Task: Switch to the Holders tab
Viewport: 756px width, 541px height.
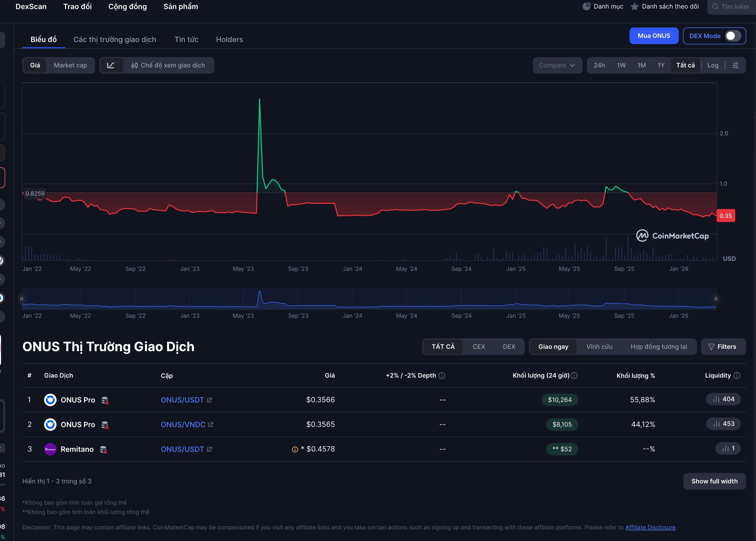Action: (x=229, y=39)
